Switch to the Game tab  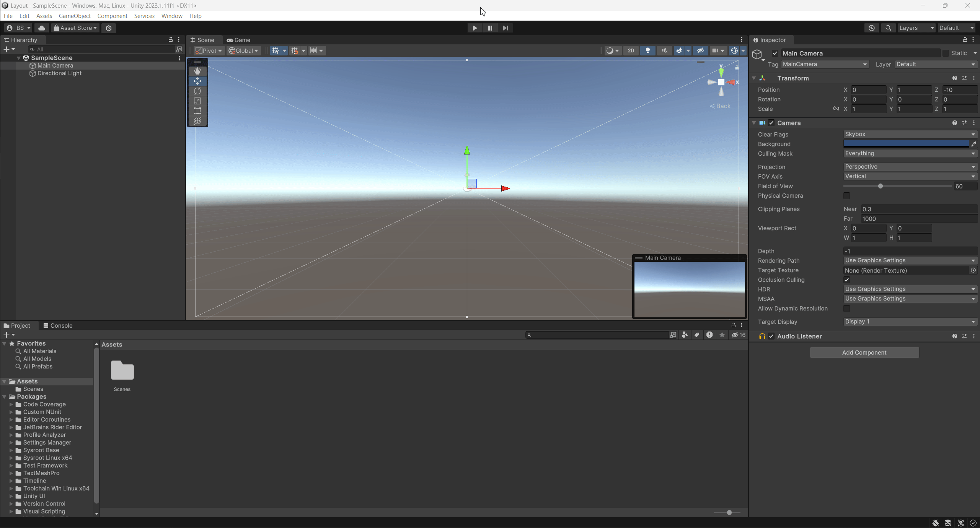238,40
